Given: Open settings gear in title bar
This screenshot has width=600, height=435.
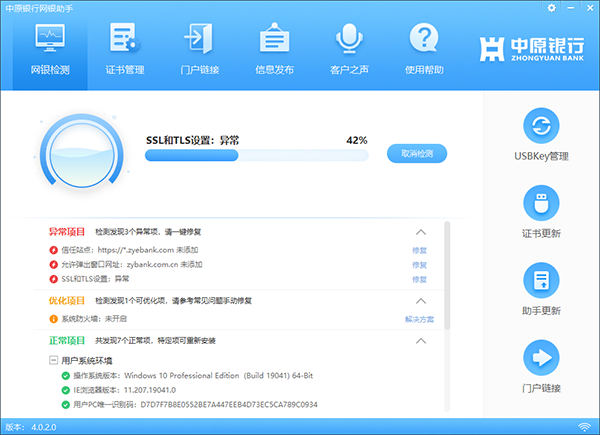Looking at the screenshot, I should tap(551, 8).
